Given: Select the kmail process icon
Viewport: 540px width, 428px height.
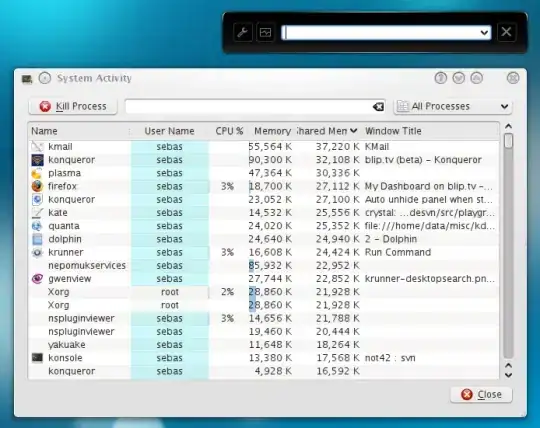Looking at the screenshot, I should click(37, 147).
